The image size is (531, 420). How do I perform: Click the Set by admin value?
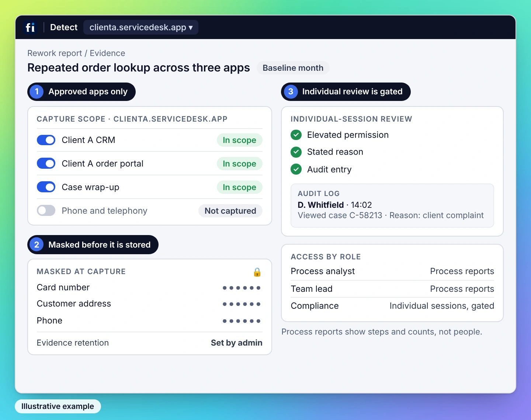[x=236, y=343]
